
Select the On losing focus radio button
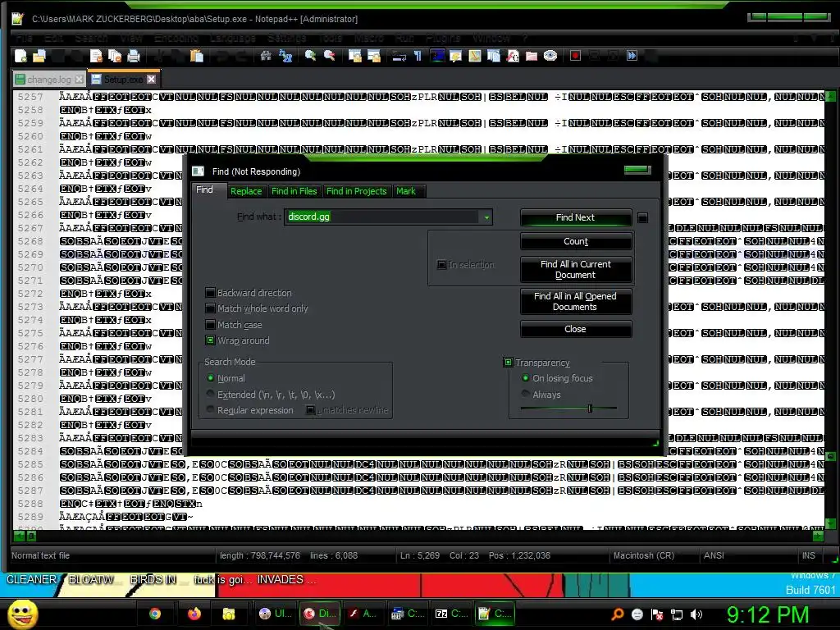(x=526, y=377)
